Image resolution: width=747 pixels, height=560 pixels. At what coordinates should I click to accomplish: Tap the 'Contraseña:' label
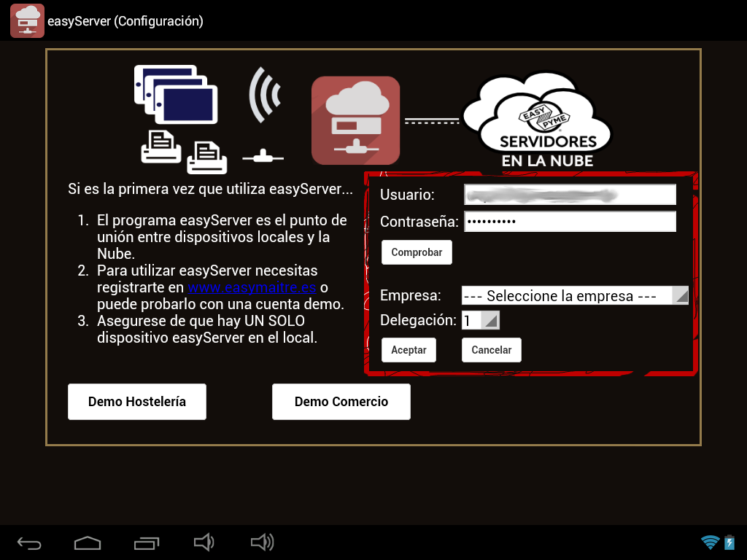click(419, 222)
